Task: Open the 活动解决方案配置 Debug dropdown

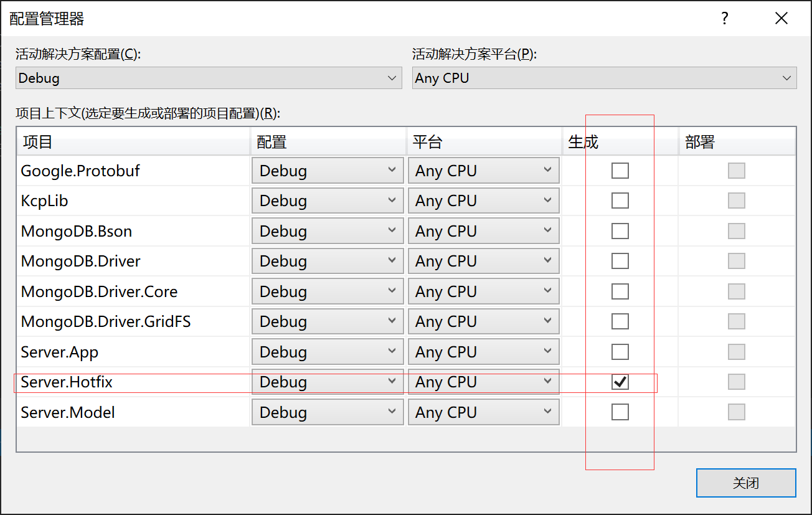Action: (x=209, y=78)
